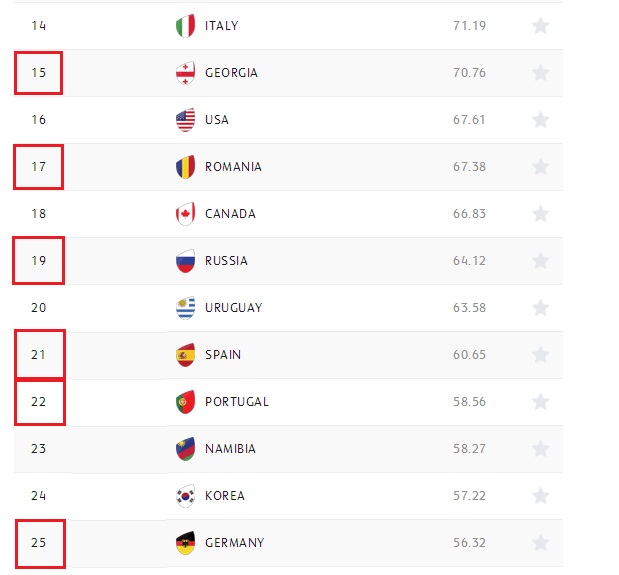The height and width of the screenshot is (575, 619).
Task: Click the Canada flag icon
Action: pos(185,214)
